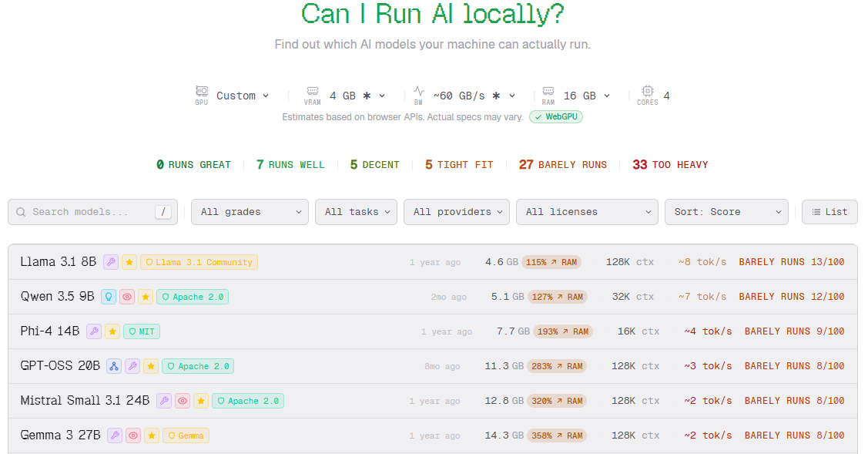The width and height of the screenshot is (868, 454).
Task: Click the star icon on GPT-OSS 20B
Action: pyautogui.click(x=151, y=366)
